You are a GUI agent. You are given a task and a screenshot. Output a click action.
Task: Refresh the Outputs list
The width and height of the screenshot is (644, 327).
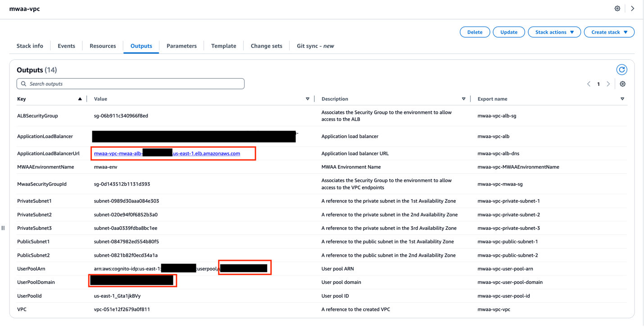pos(622,70)
